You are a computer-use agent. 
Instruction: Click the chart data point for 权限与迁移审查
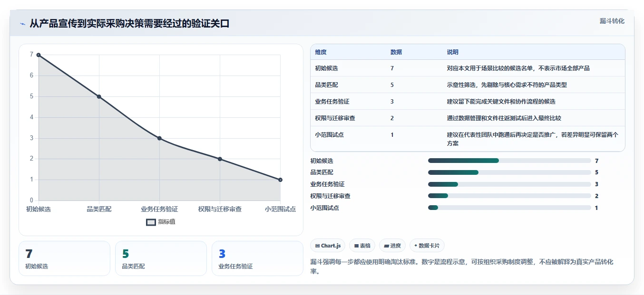(220, 159)
